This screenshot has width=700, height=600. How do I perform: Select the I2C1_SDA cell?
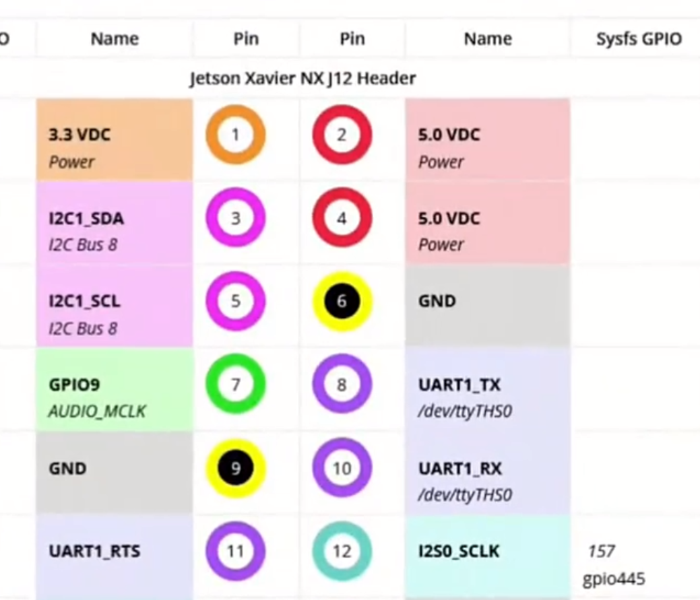[x=115, y=223]
